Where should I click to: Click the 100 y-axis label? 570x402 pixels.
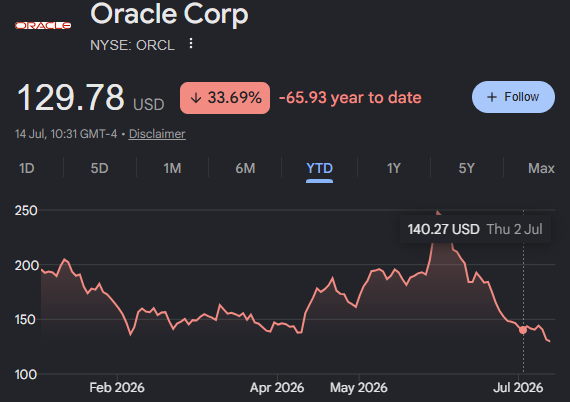pos(25,374)
